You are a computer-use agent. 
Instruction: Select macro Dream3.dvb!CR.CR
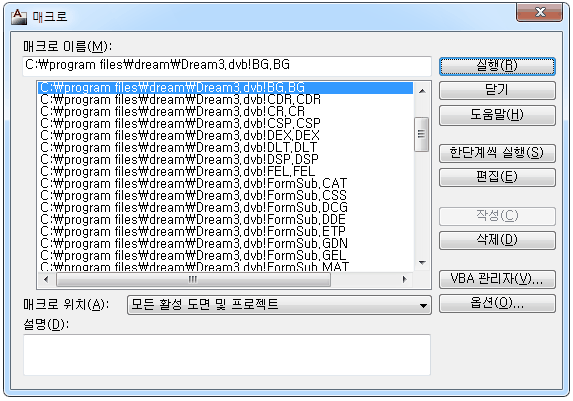click(225, 112)
